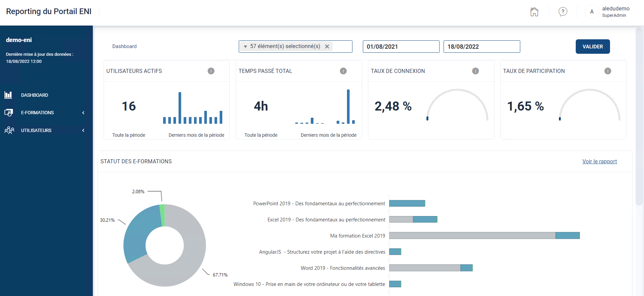Click the E-Formations monitor sidebar icon
This screenshot has height=296, width=644.
8,113
